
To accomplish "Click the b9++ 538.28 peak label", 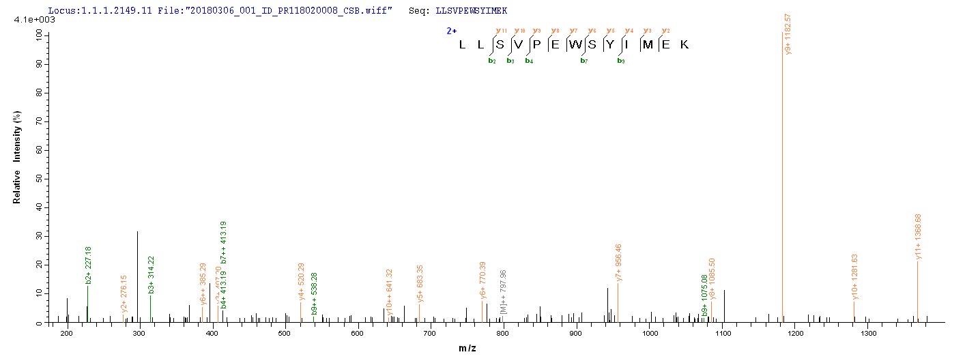I will click(x=315, y=294).
